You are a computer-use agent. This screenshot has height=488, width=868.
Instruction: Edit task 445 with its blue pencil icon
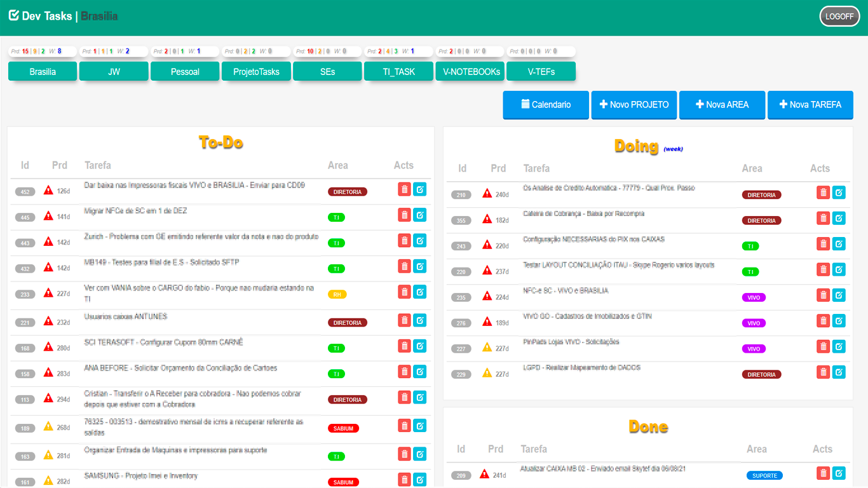419,215
